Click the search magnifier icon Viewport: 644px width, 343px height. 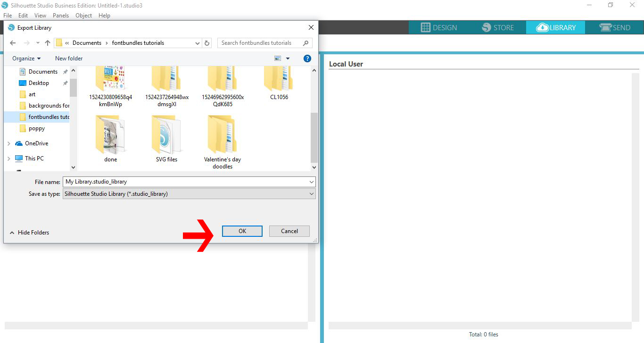(x=306, y=43)
